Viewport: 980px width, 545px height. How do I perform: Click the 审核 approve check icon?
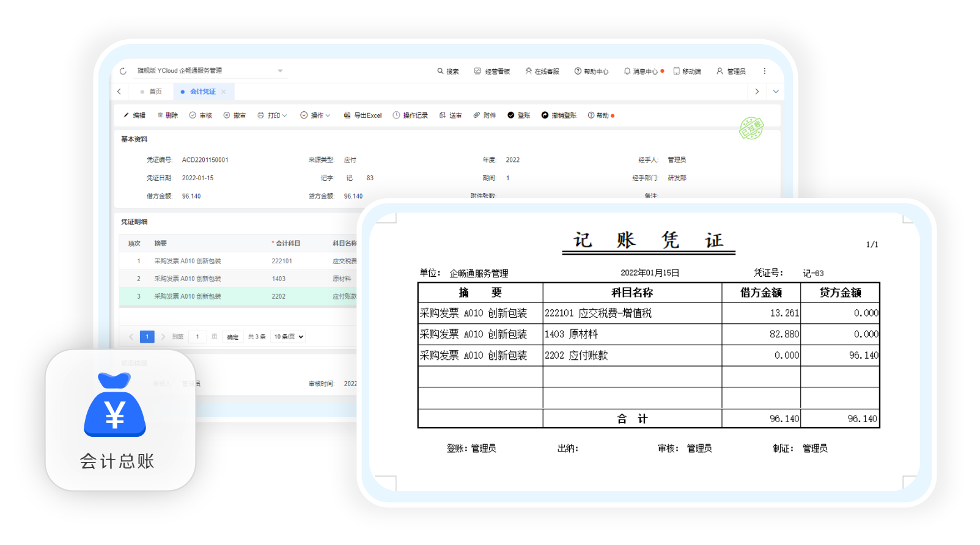point(193,115)
